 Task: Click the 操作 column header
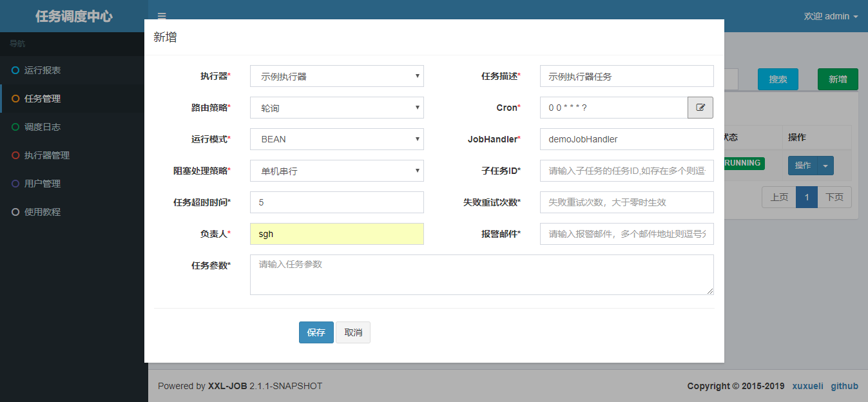point(797,137)
